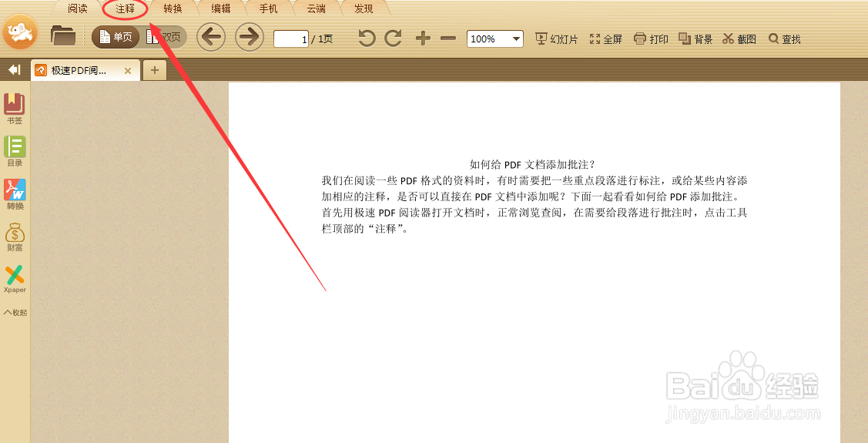This screenshot has height=443, width=868.
Task: Click the sidebar PDF to Word 转换 icon
Action: coord(15,194)
